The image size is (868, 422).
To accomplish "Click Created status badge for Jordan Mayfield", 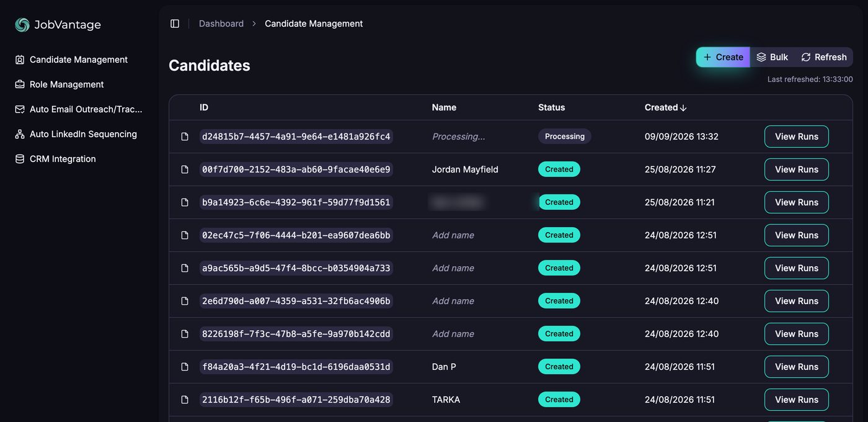I will [559, 169].
